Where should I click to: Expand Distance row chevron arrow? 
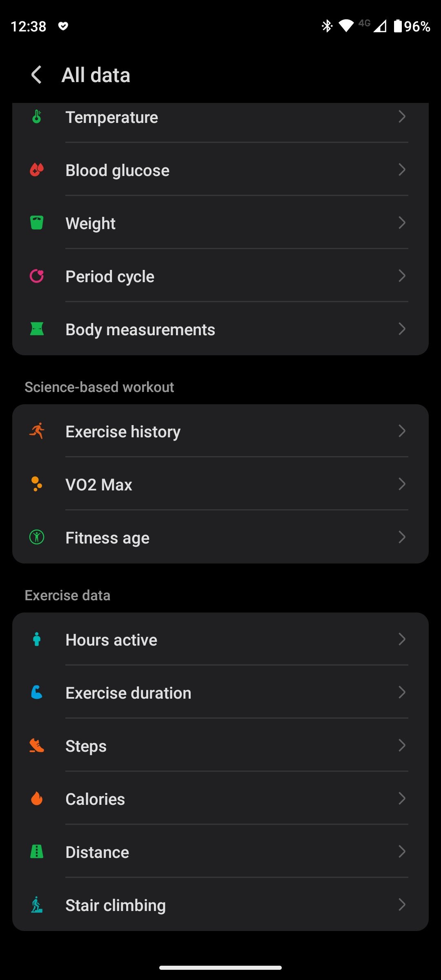[x=402, y=852]
